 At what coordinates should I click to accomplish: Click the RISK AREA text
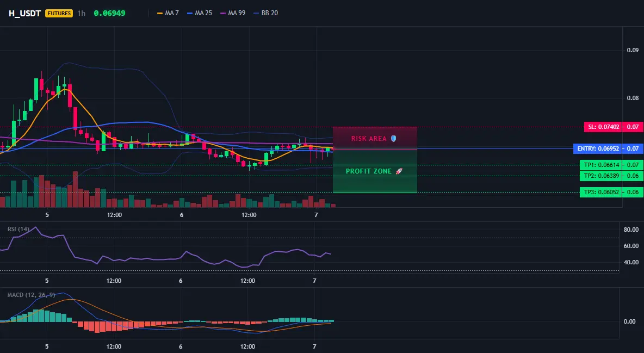pos(369,139)
